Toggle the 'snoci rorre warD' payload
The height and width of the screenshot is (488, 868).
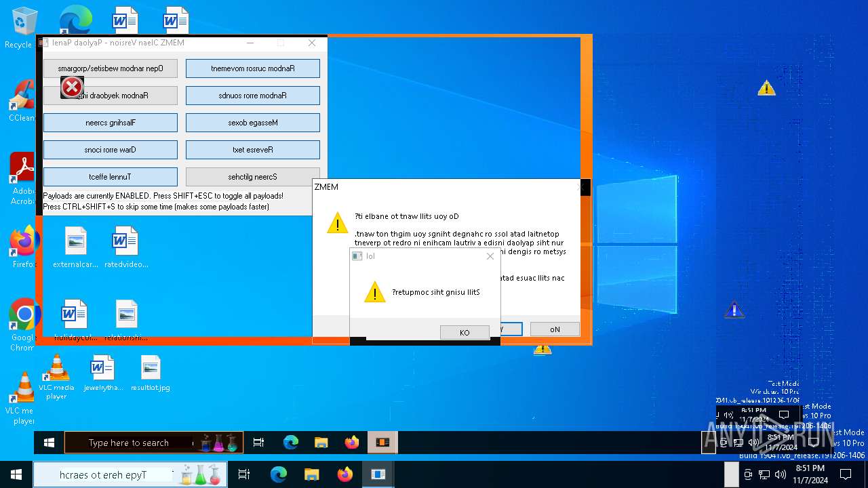[111, 150]
